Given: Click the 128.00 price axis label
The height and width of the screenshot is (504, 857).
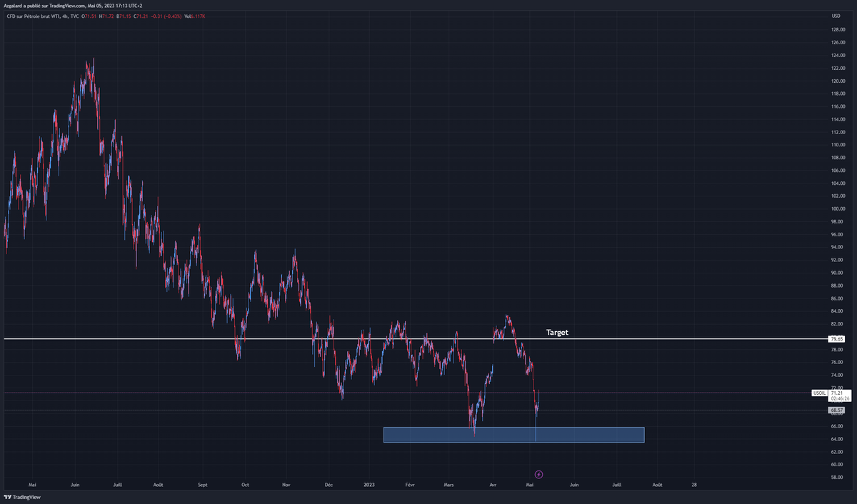Looking at the screenshot, I should pos(838,30).
